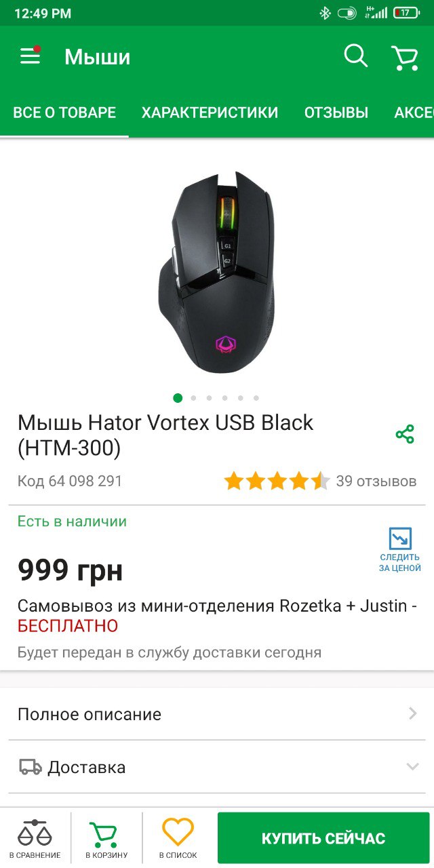Select the Все о товаре tab

pos(64,113)
